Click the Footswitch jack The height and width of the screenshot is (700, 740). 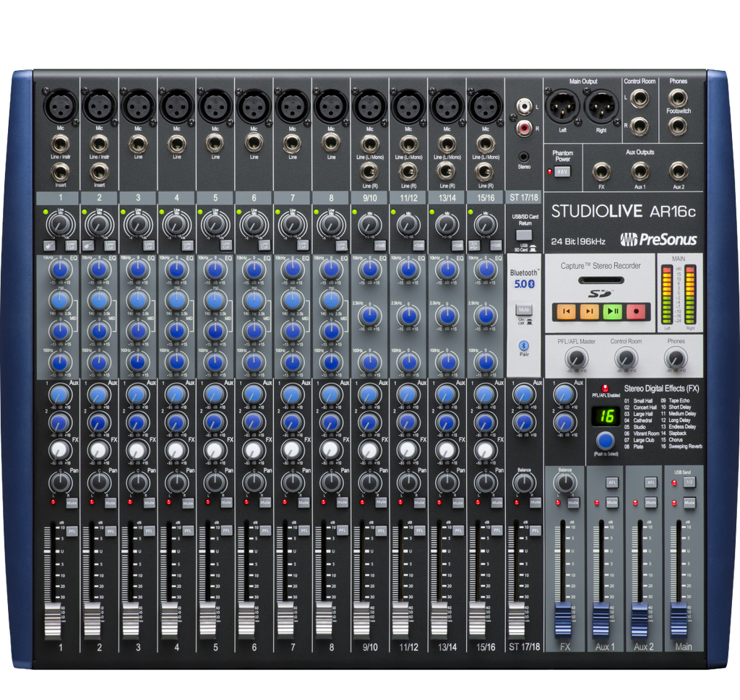coord(678,126)
